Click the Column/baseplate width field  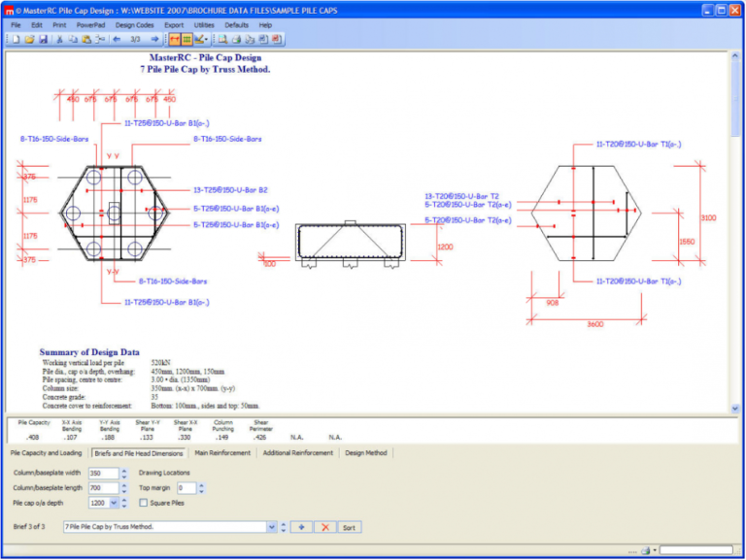[103, 473]
